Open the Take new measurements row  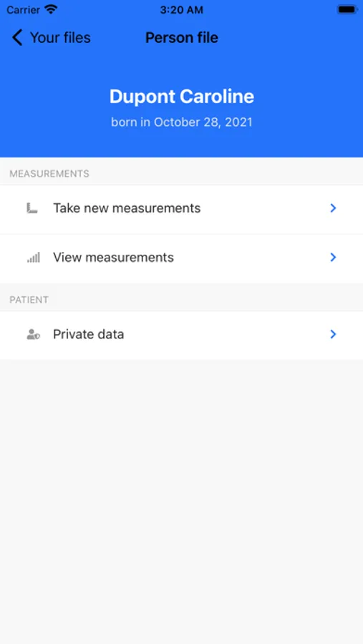pos(181,210)
